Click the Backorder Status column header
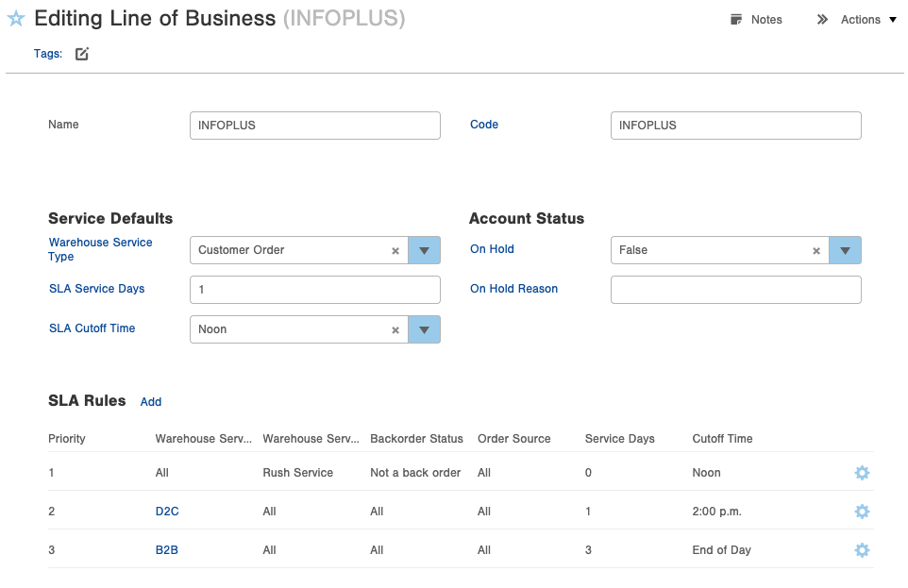 pyautogui.click(x=416, y=439)
